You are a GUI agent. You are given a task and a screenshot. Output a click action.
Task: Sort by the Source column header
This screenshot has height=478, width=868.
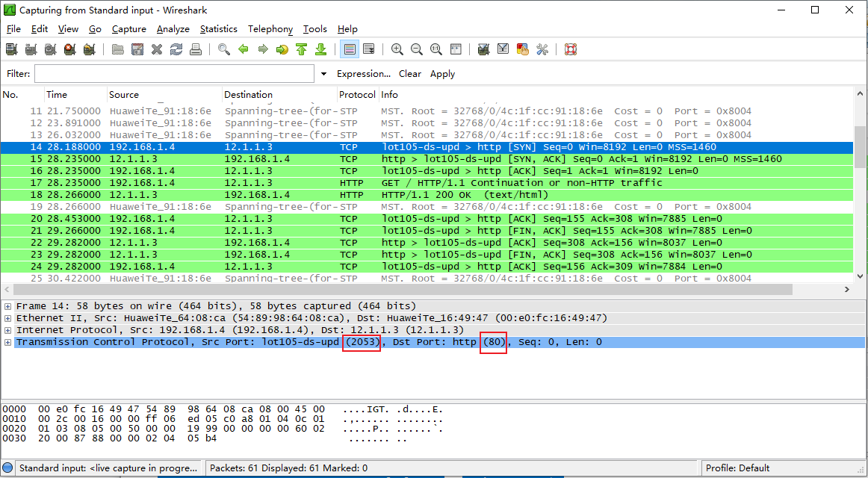pyautogui.click(x=164, y=95)
